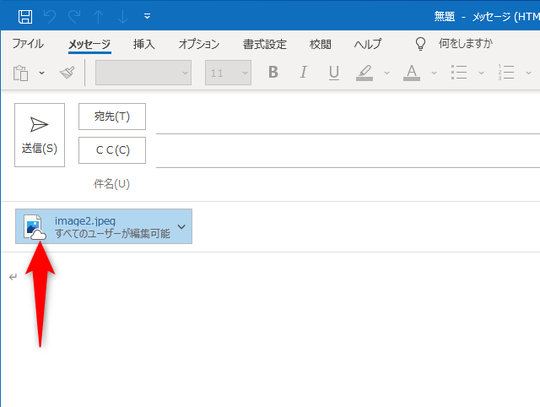Select the image2.jpeg attachment name

point(85,221)
